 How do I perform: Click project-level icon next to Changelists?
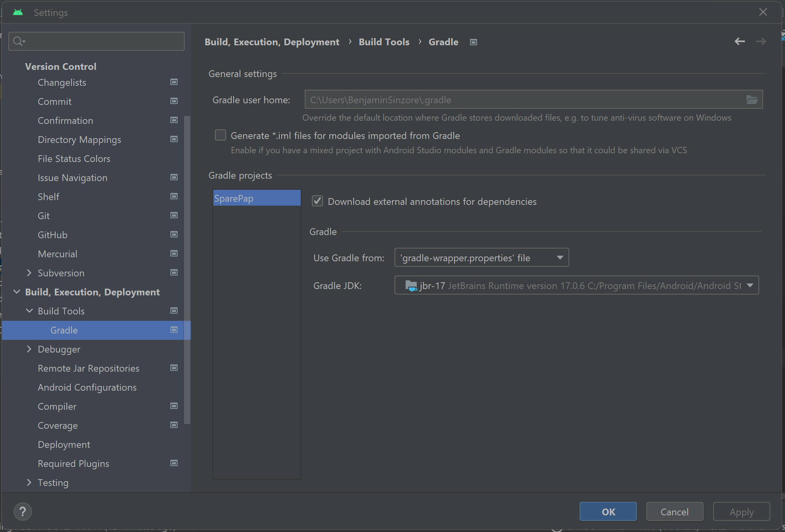pos(174,82)
